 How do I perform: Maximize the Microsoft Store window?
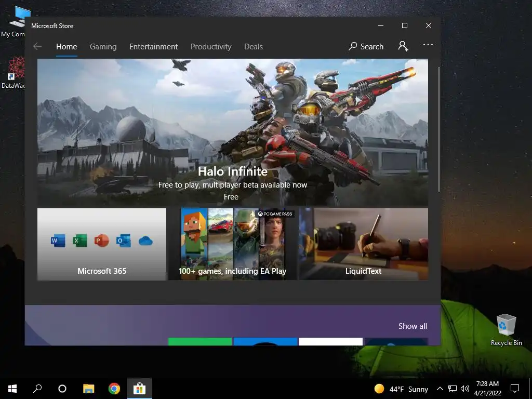tap(404, 25)
